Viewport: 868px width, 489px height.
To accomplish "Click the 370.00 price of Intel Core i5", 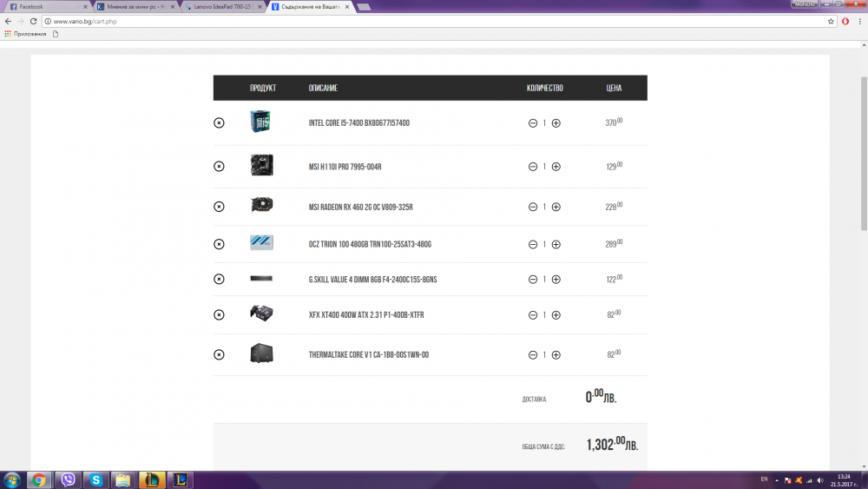I will coord(614,122).
